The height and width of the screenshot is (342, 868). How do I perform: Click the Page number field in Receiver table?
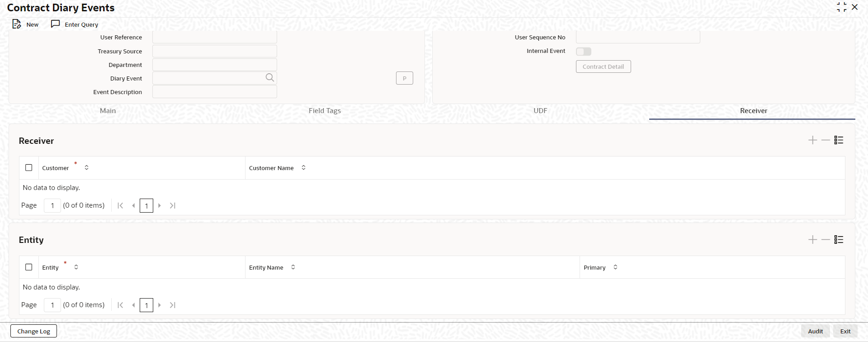(52, 205)
